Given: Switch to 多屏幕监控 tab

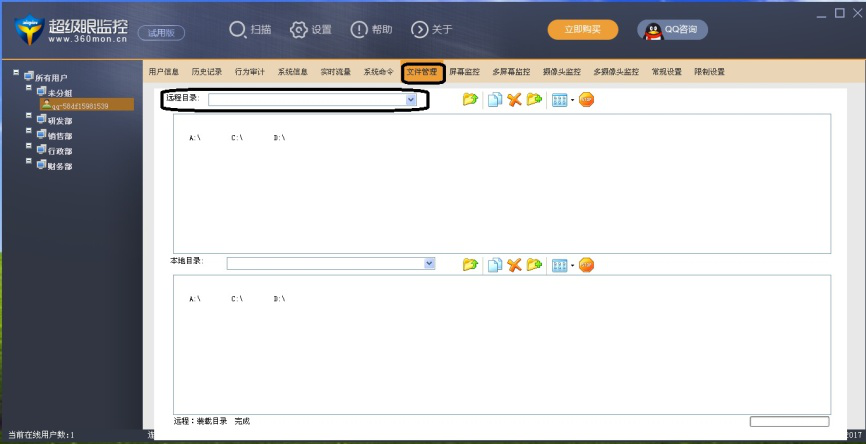Looking at the screenshot, I should (x=511, y=72).
